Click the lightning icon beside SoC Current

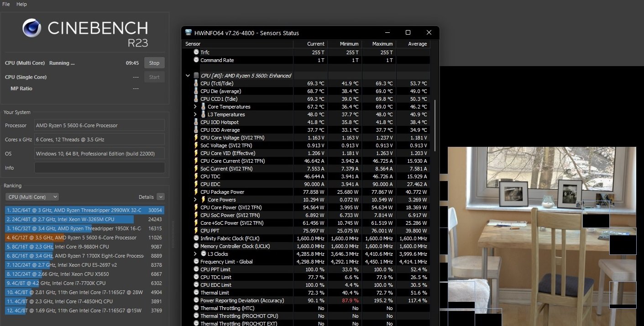coord(196,169)
